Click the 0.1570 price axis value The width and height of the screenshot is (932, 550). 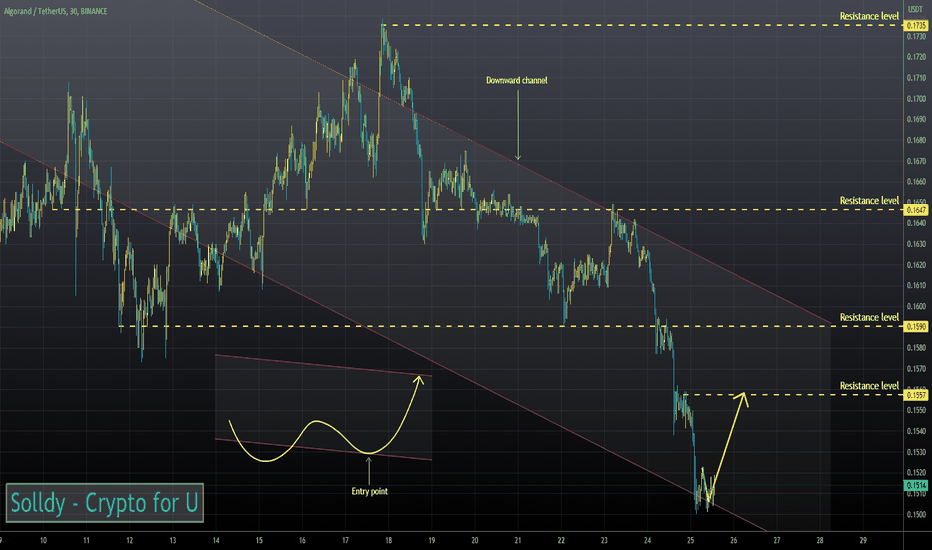tap(916, 369)
